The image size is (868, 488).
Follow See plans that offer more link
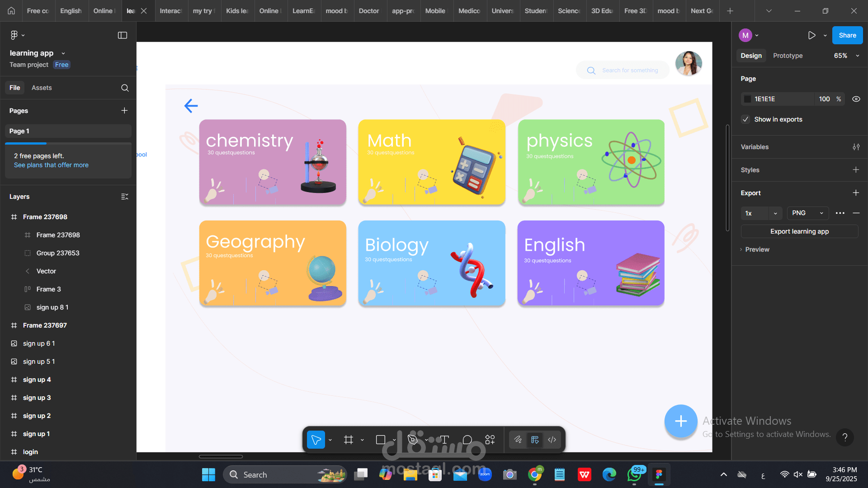51,165
